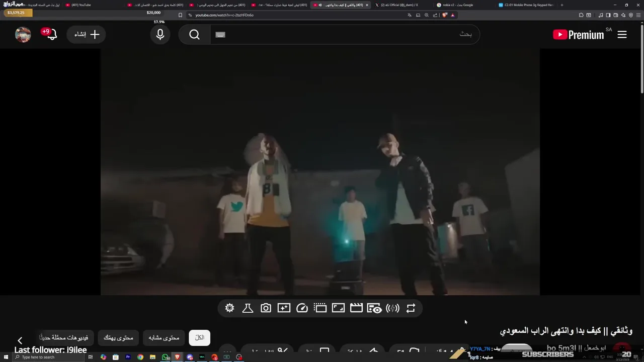644x362 pixels.
Task: Open the browser main menu hamburger icon
Action: tap(638, 15)
